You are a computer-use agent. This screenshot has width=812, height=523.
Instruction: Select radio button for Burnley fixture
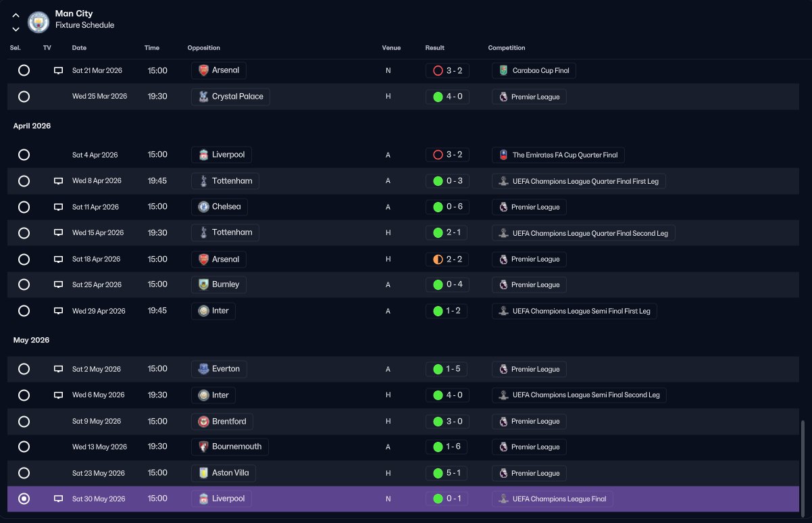[24, 284]
